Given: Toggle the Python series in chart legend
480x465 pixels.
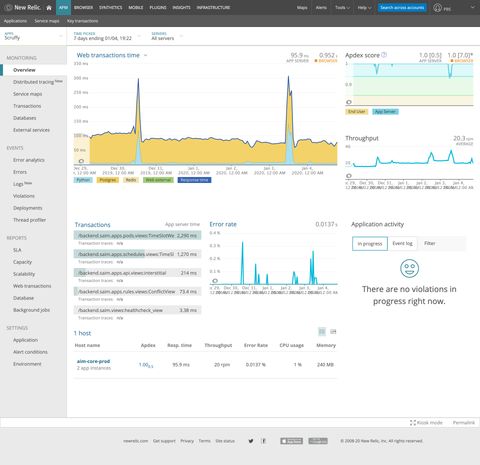Looking at the screenshot, I should [x=83, y=180].
